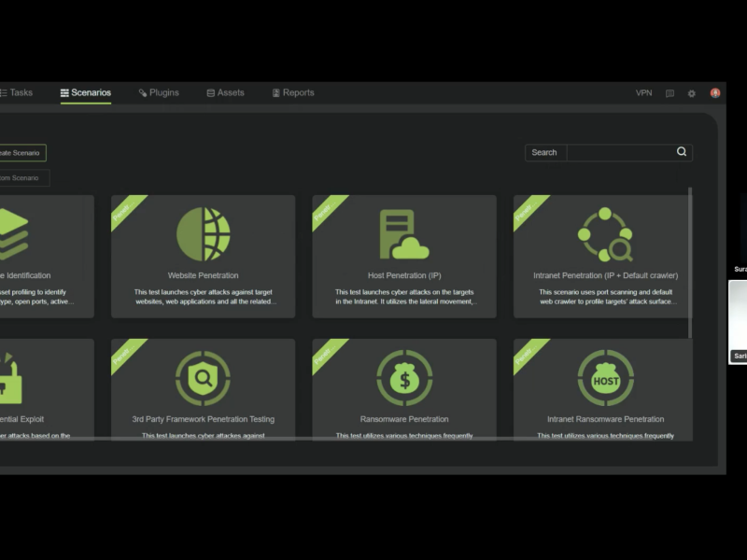This screenshot has width=747, height=560.
Task: Go to the Assets tab
Action: click(x=224, y=92)
